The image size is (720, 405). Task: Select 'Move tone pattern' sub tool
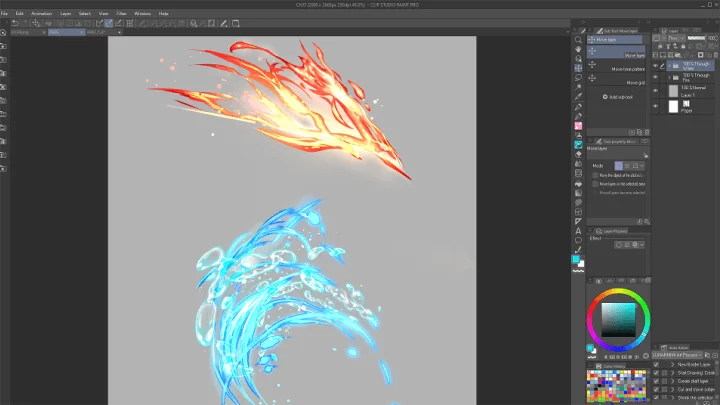617,66
